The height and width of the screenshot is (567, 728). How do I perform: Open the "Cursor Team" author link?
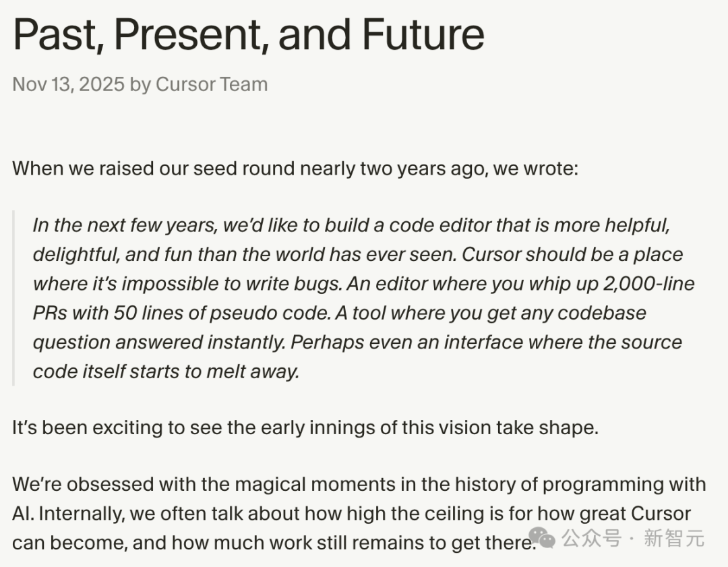pyautogui.click(x=212, y=84)
